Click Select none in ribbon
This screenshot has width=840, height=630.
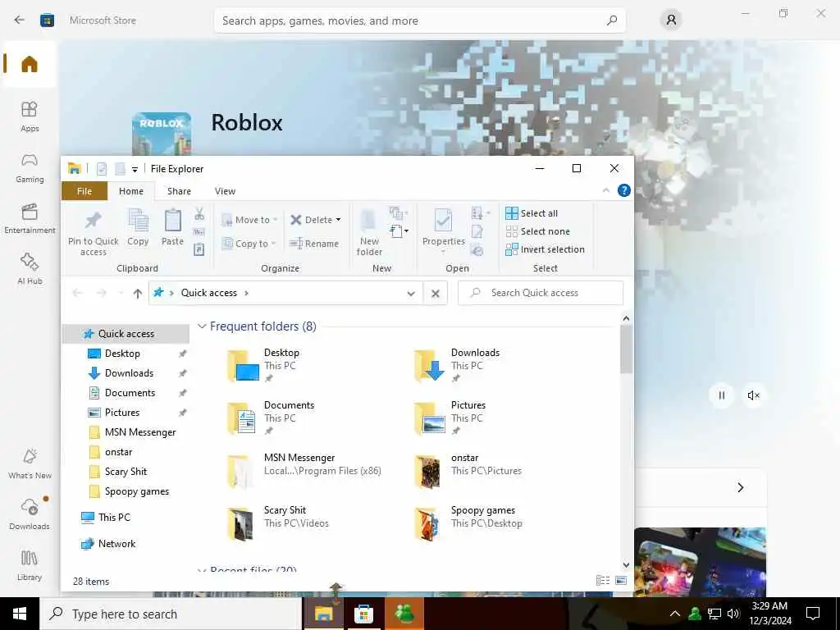click(x=538, y=231)
